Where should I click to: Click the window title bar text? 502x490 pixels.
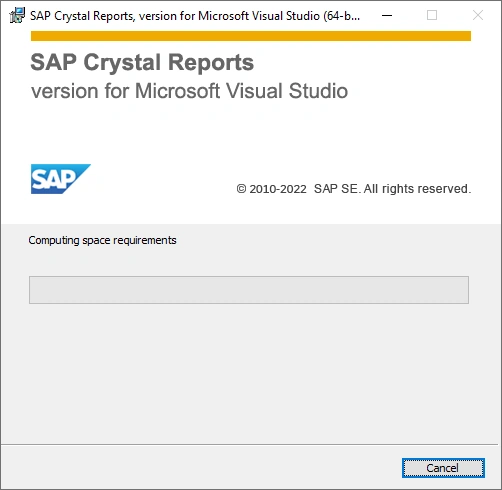point(195,16)
